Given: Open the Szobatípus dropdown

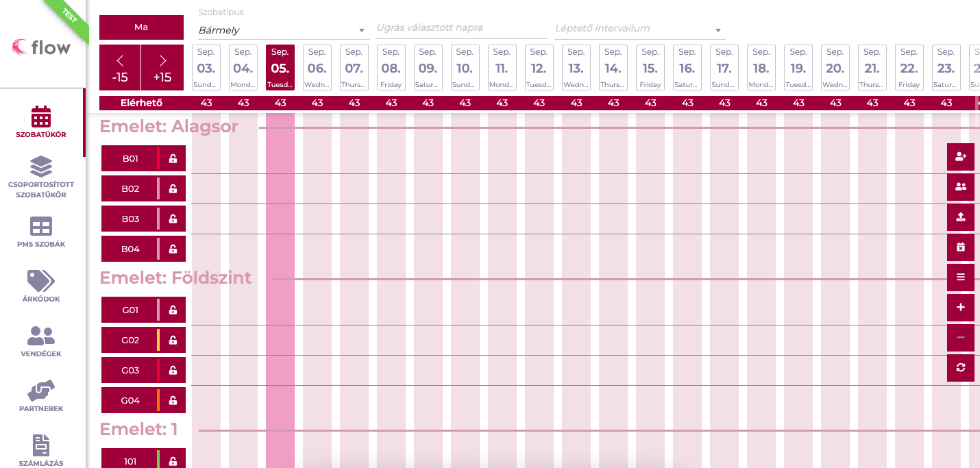Looking at the screenshot, I should pos(282,30).
